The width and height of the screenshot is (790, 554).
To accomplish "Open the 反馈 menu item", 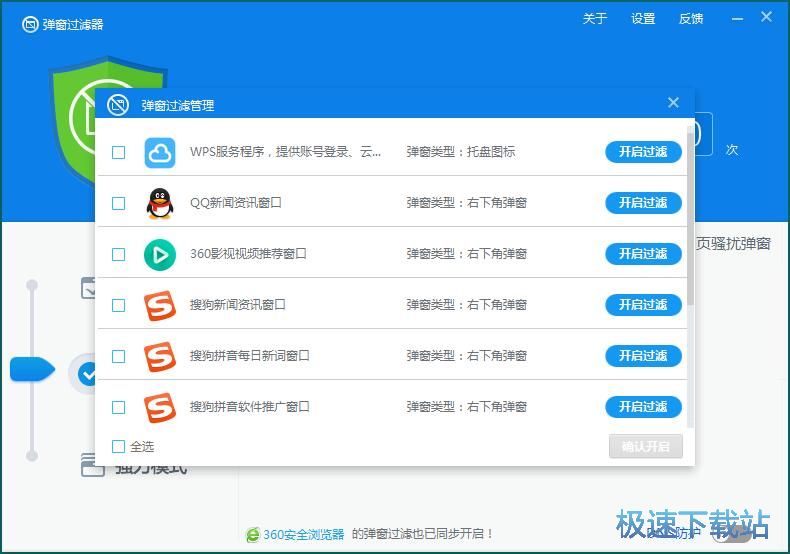I will [x=691, y=19].
